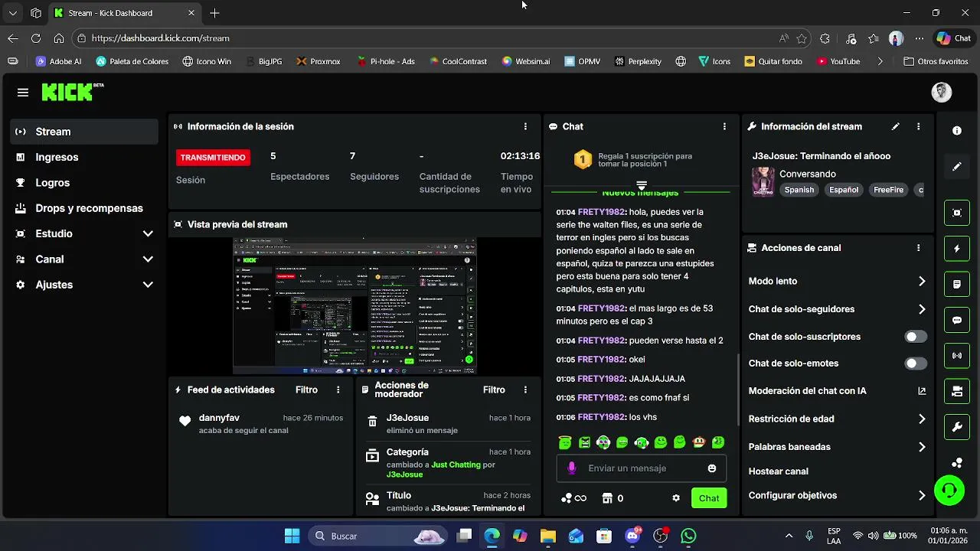The width and height of the screenshot is (980, 551).
Task: Click the Español tag
Action: coord(844,190)
